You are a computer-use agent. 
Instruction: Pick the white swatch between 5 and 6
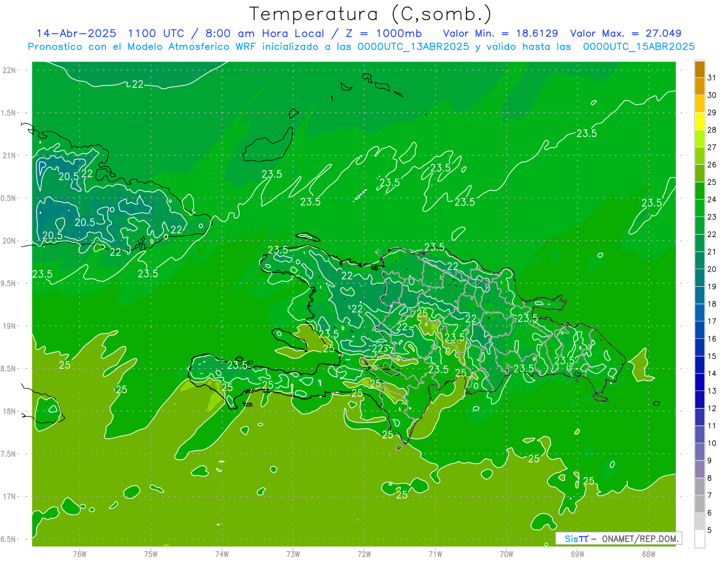pos(699,521)
